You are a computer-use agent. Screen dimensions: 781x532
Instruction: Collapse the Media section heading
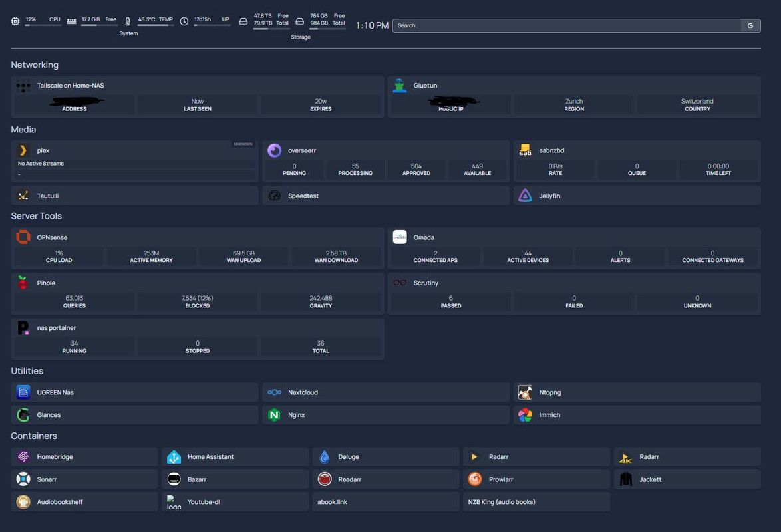pyautogui.click(x=23, y=130)
